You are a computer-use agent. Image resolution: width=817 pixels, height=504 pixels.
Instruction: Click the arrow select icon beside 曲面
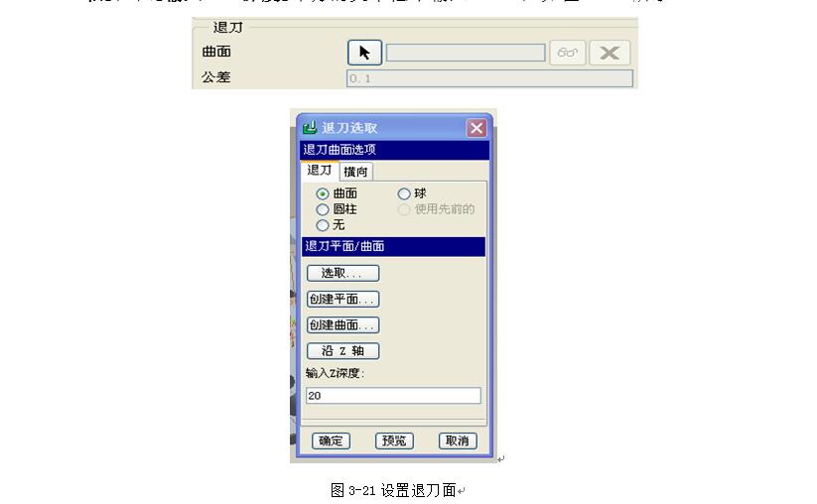coord(364,53)
